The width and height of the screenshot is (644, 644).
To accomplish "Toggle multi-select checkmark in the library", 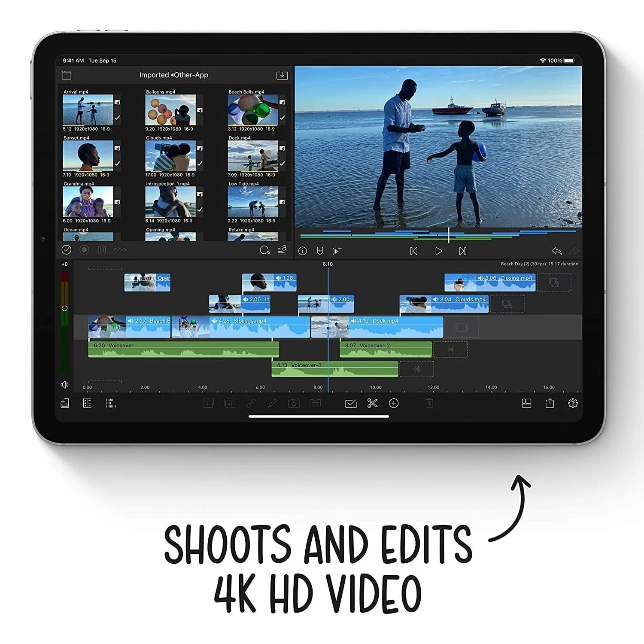I will pyautogui.click(x=67, y=250).
